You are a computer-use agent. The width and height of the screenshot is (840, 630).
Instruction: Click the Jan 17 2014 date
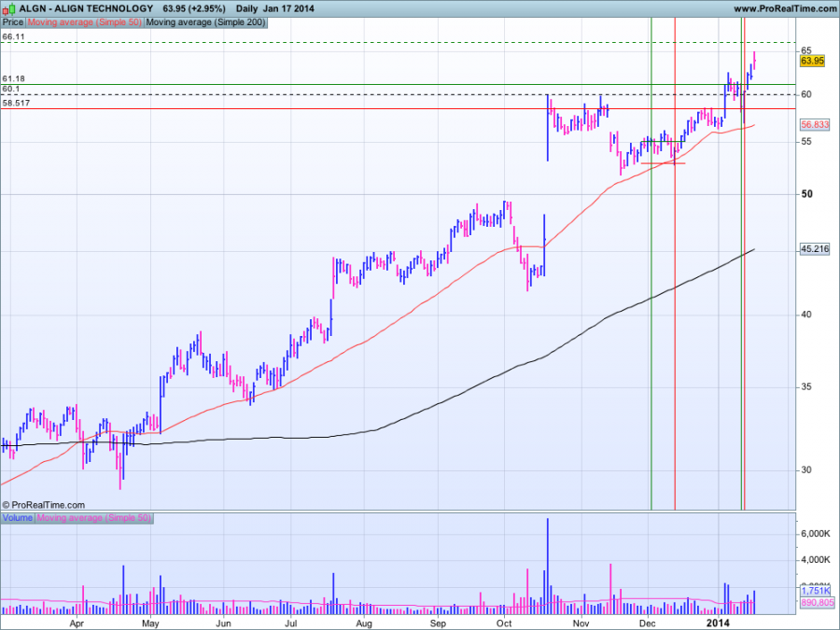pyautogui.click(x=288, y=8)
